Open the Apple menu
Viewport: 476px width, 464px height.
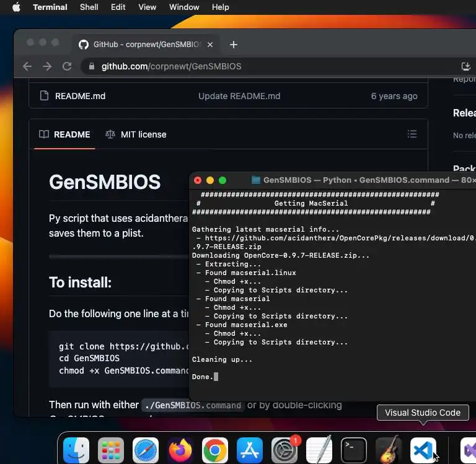pos(16,7)
